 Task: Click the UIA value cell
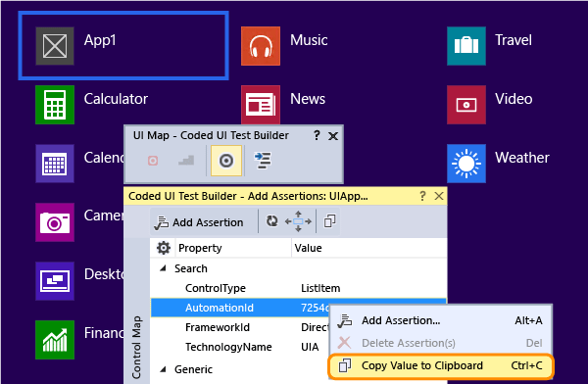click(310, 347)
